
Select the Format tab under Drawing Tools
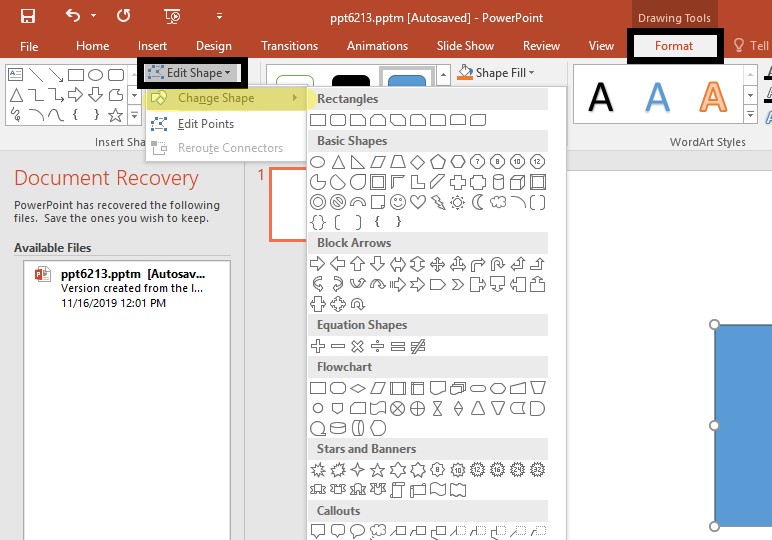[674, 46]
